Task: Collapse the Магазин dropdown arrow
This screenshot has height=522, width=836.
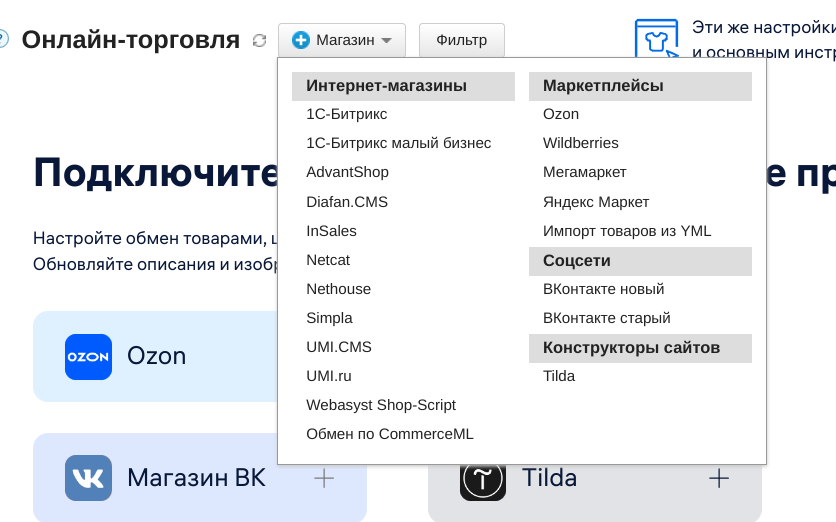Action: click(x=387, y=41)
